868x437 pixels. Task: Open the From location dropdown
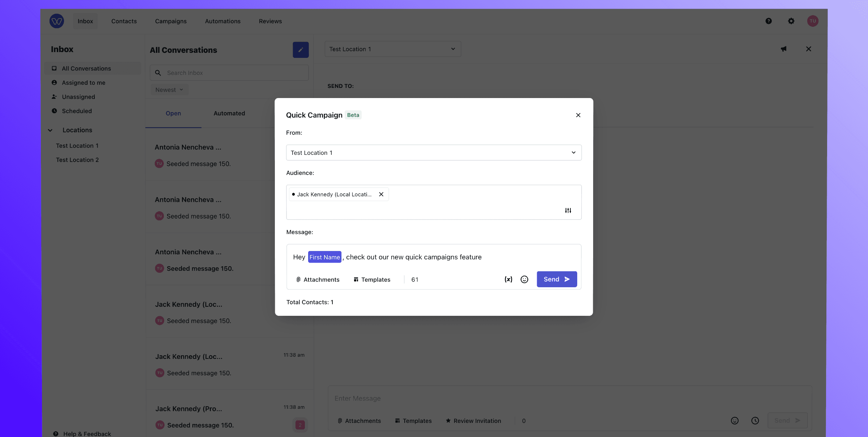point(434,153)
